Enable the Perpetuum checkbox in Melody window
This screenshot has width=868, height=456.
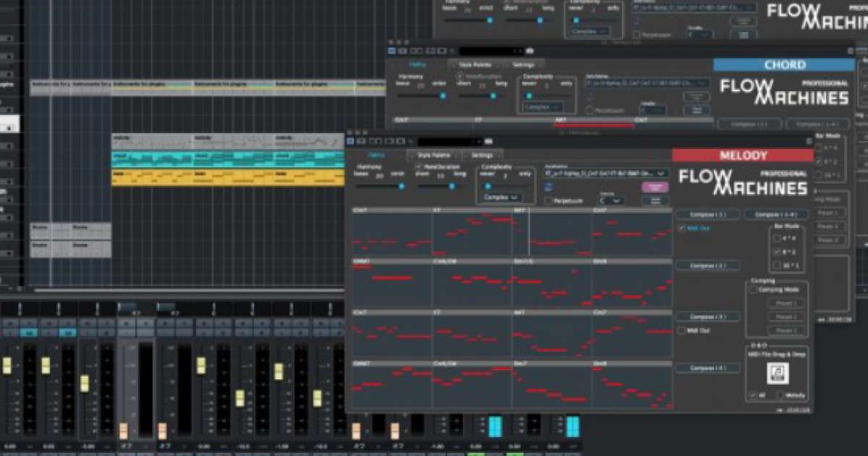[x=548, y=200]
